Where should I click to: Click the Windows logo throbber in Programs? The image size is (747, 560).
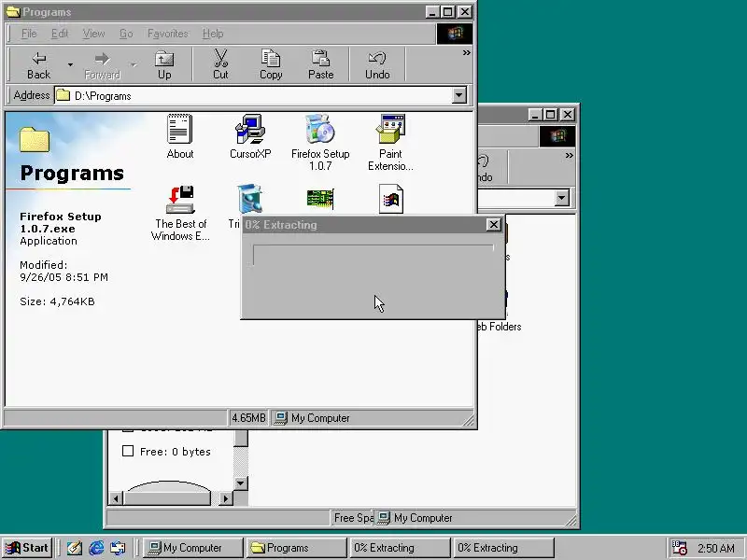click(x=455, y=34)
